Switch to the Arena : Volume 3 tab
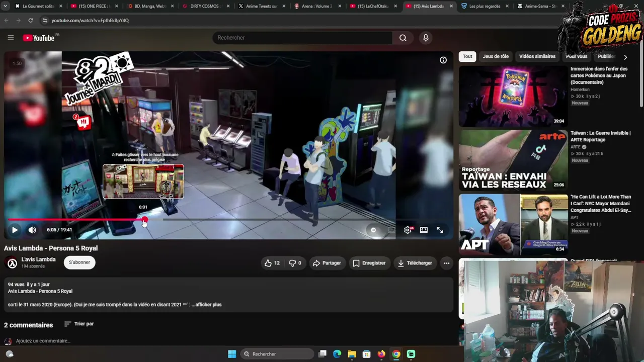644x362 pixels. point(316,6)
